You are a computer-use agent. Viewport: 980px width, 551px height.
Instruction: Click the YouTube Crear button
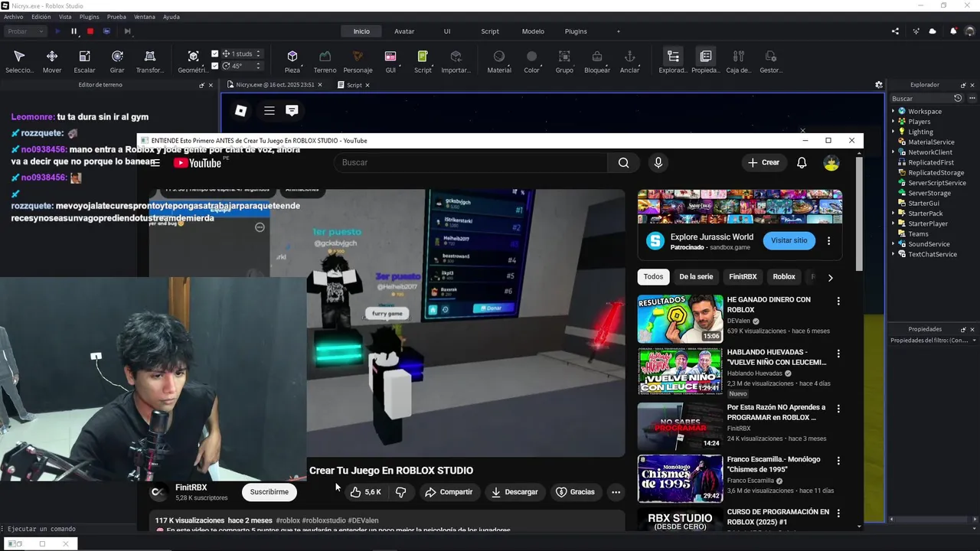(763, 162)
